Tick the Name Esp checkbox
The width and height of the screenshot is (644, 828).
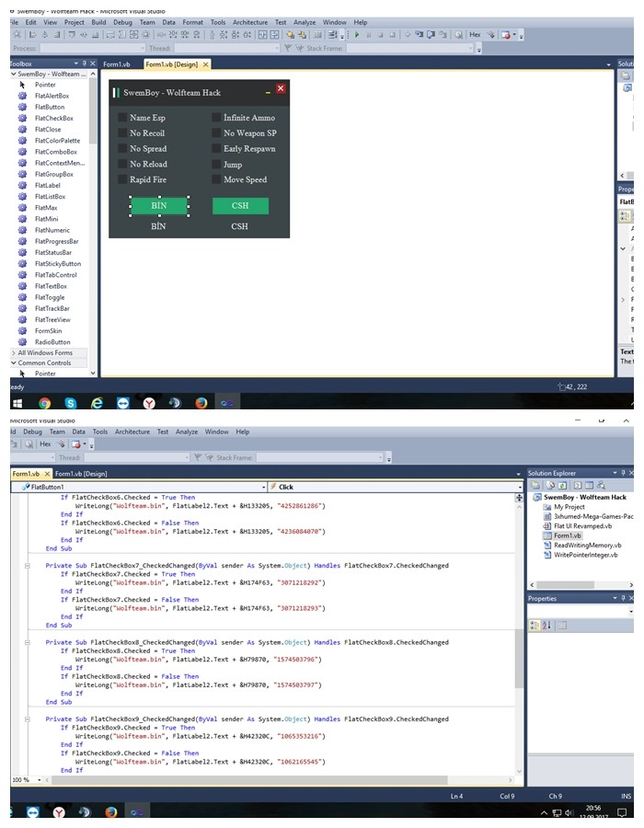tap(122, 117)
